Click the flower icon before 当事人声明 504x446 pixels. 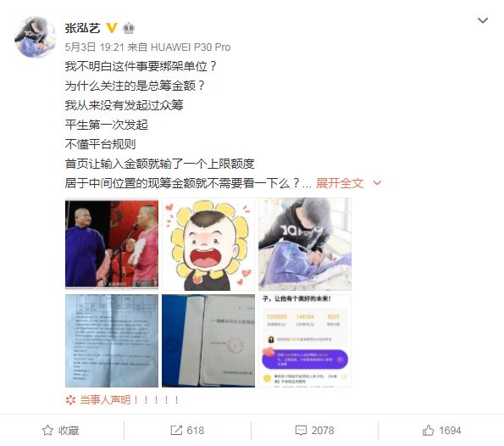[70, 400]
